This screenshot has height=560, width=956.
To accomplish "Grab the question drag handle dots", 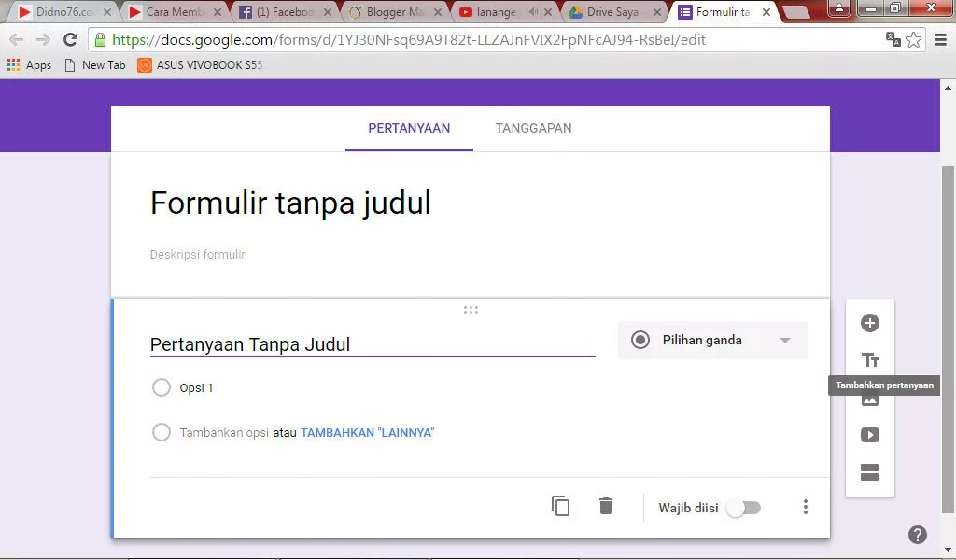I will (471, 310).
